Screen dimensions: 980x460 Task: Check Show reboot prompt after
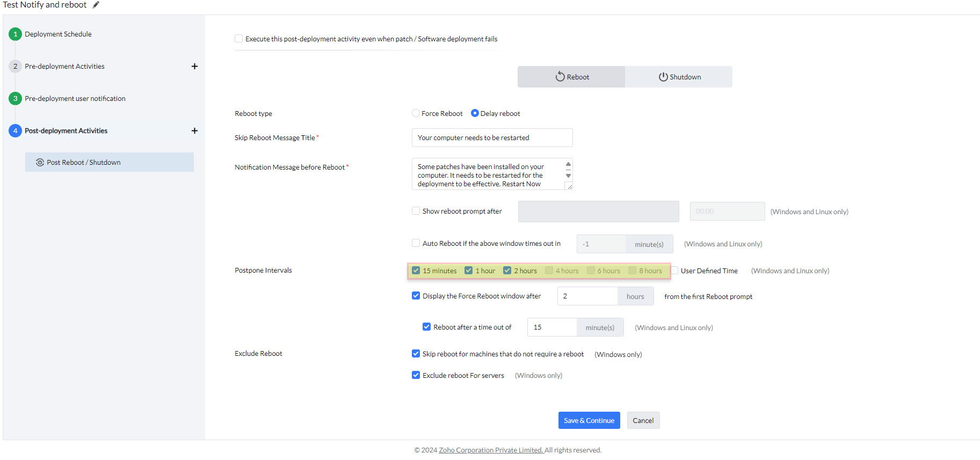(416, 211)
